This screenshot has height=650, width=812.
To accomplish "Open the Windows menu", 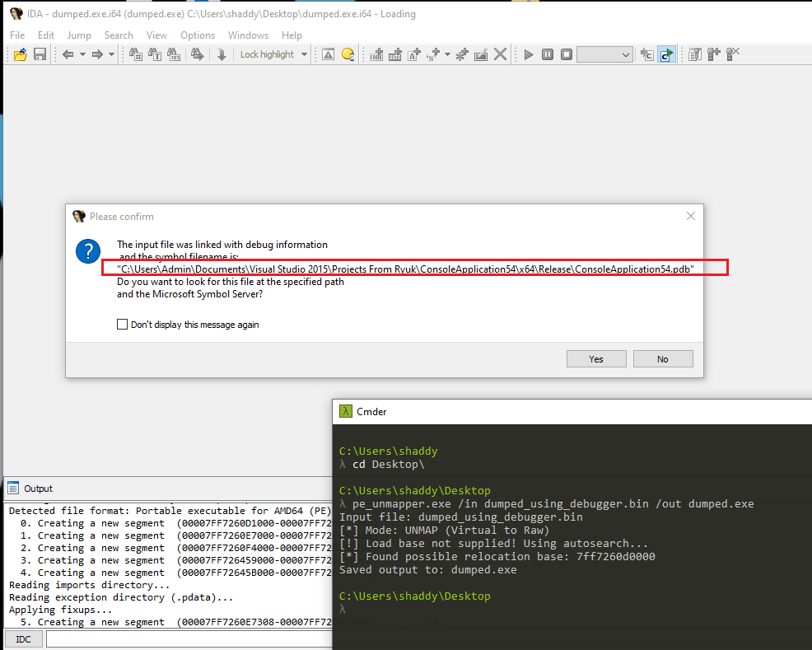I will click(x=248, y=35).
